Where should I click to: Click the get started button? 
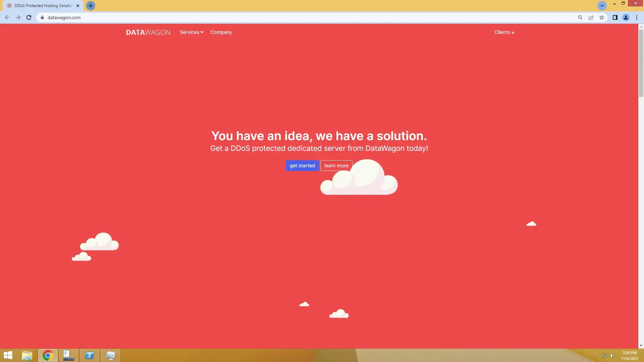click(x=302, y=166)
